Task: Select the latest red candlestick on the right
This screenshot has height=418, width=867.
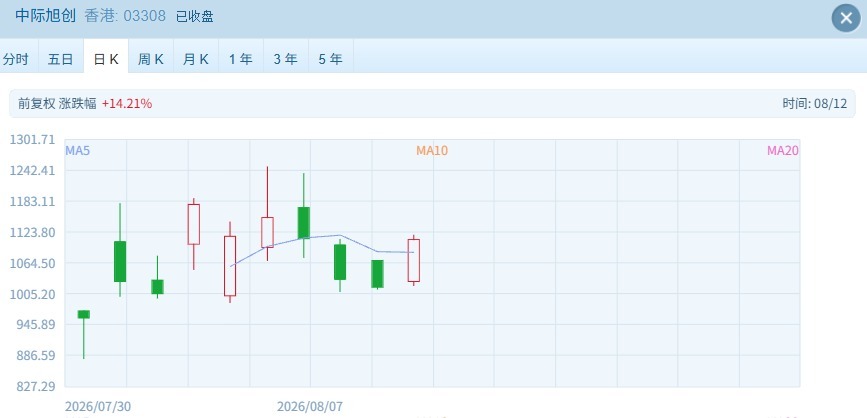Action: 414,260
